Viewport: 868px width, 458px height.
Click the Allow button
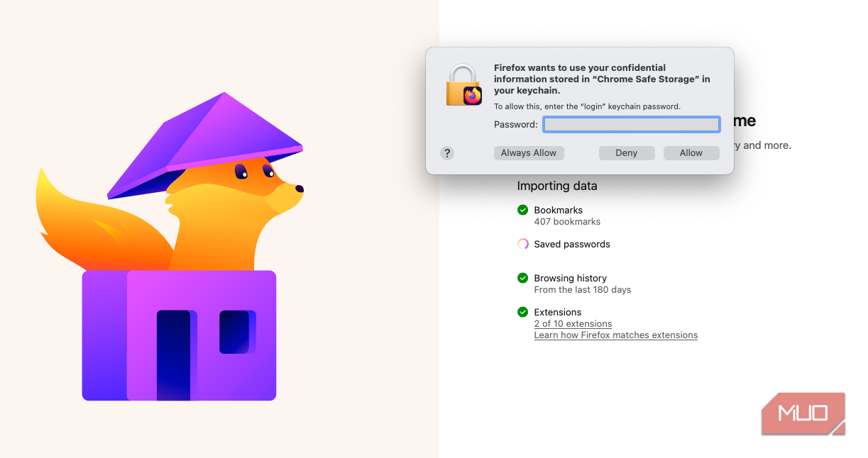click(x=691, y=153)
